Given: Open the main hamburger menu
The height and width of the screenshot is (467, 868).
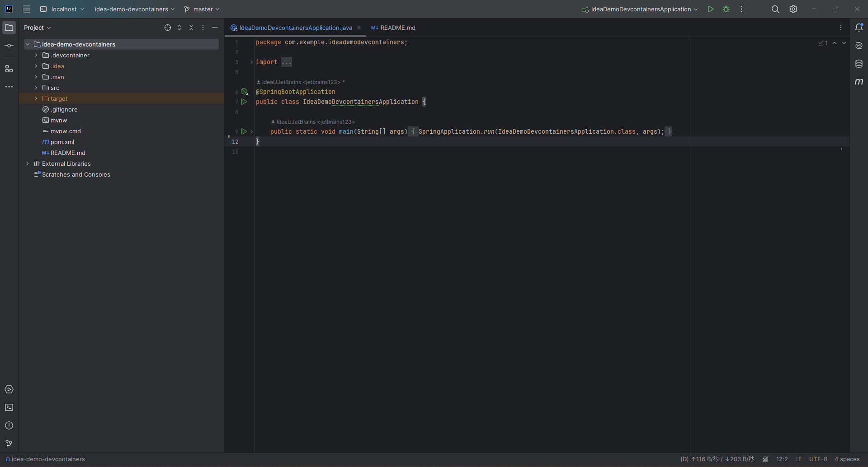Looking at the screenshot, I should pos(27,9).
